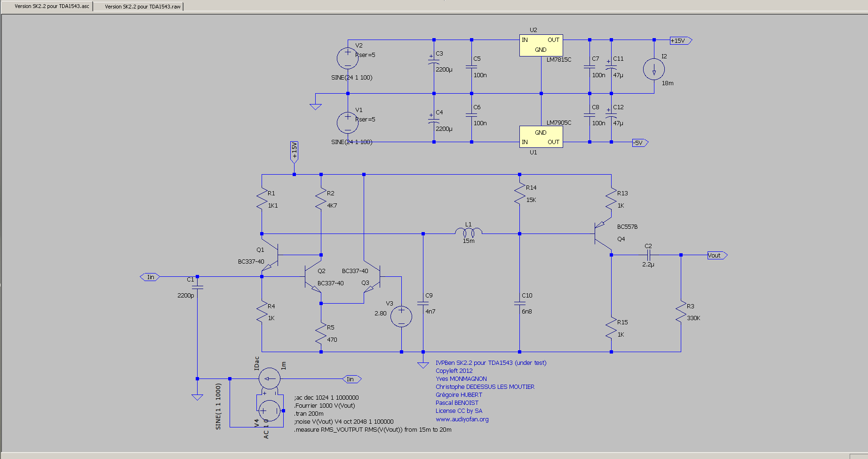Click the '.measure RMS_VOUTPUT' directive
This screenshot has height=459, width=868.
(373, 429)
